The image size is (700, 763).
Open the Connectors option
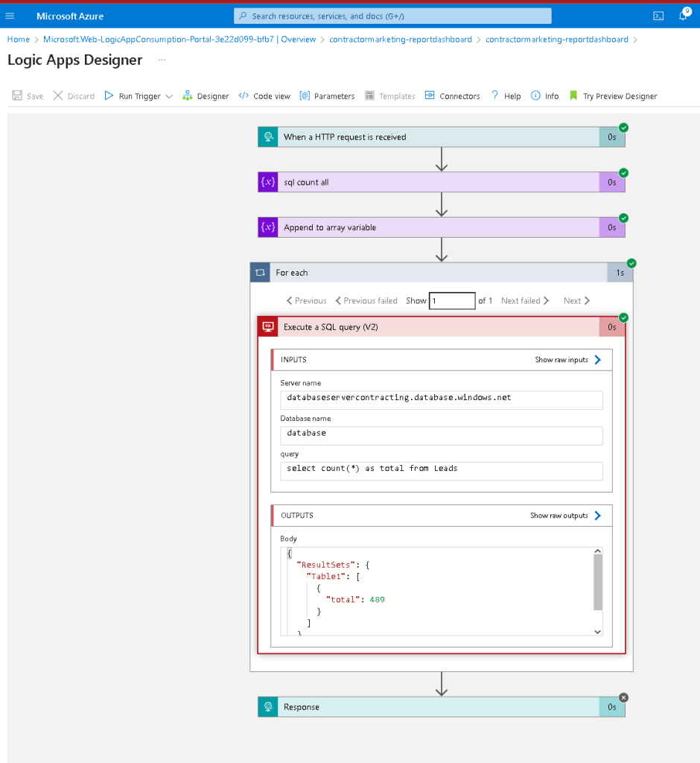point(453,96)
